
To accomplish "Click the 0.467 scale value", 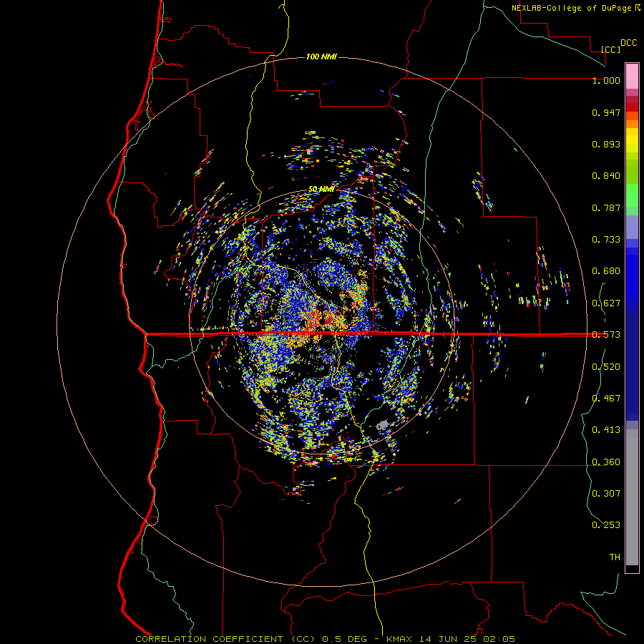I will click(x=606, y=399).
